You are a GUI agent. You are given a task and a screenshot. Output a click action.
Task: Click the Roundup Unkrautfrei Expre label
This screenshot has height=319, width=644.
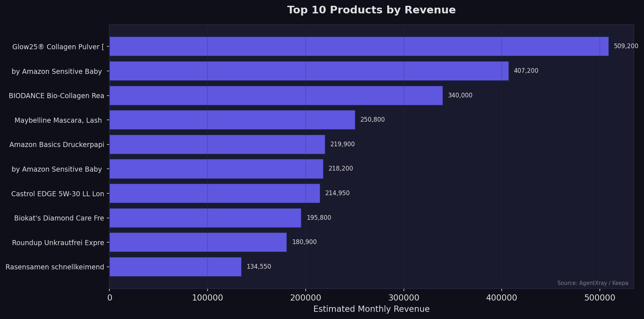[x=58, y=243]
